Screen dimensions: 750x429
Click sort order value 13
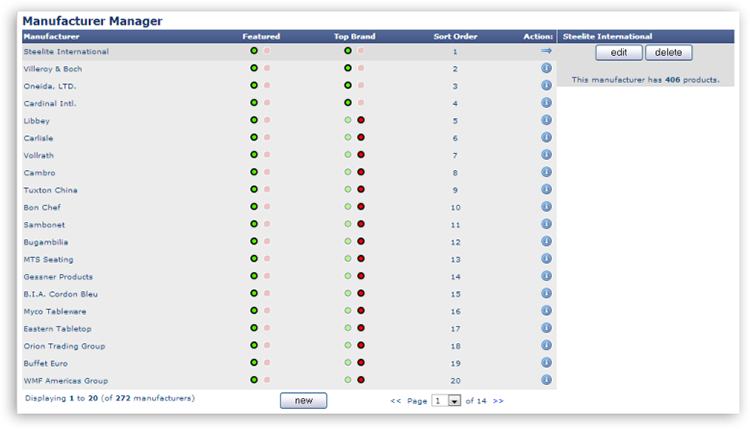click(x=455, y=260)
